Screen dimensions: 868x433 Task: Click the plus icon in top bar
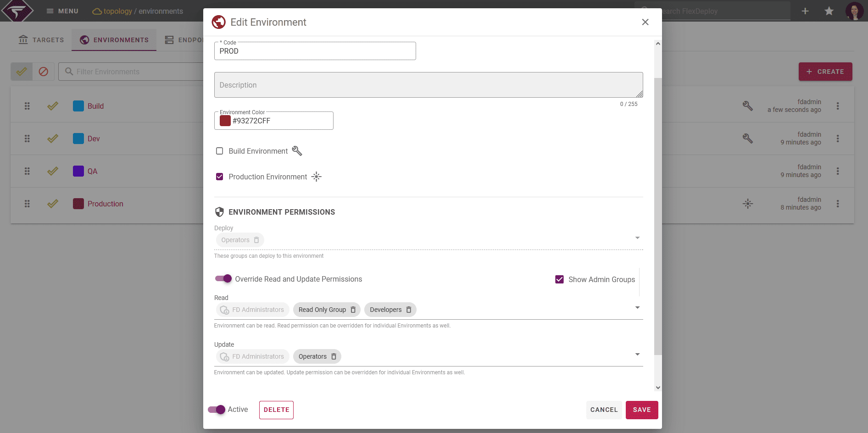pos(805,11)
